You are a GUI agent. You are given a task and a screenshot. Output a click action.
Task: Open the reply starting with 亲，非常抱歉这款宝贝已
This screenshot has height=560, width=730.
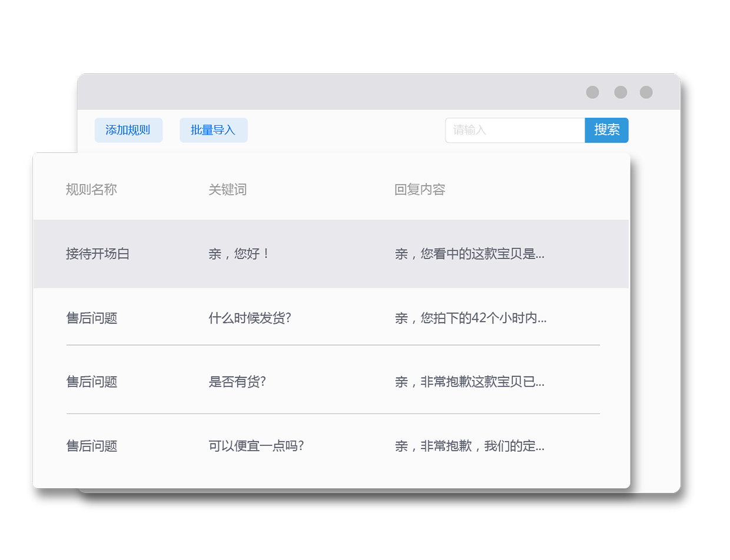click(x=469, y=382)
